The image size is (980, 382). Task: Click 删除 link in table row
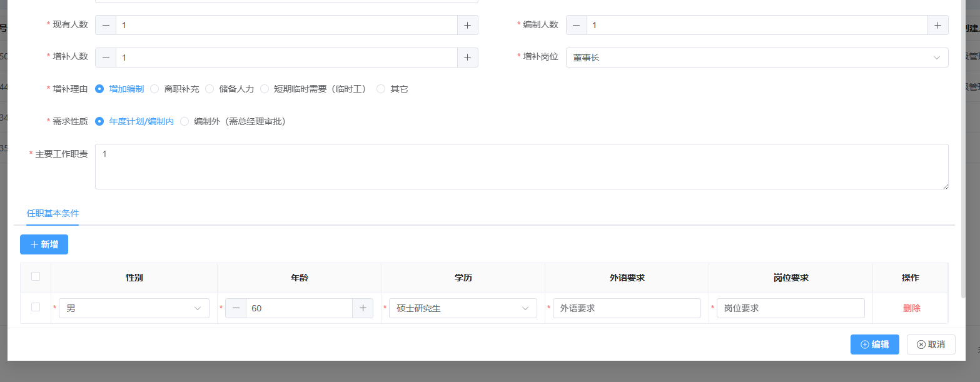(x=911, y=308)
